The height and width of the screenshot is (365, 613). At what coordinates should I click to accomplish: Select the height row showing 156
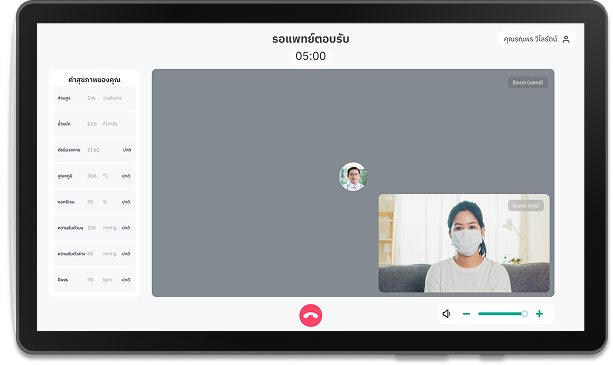[94, 98]
